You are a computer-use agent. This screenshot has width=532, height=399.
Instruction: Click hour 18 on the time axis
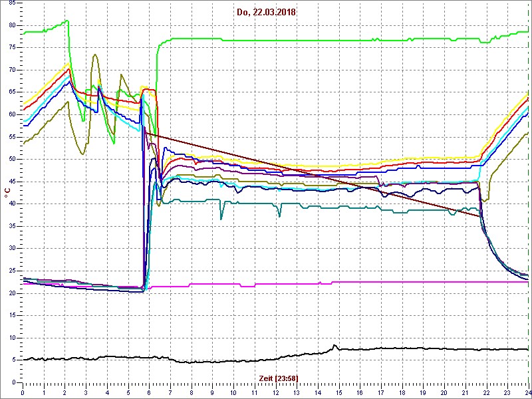click(402, 392)
